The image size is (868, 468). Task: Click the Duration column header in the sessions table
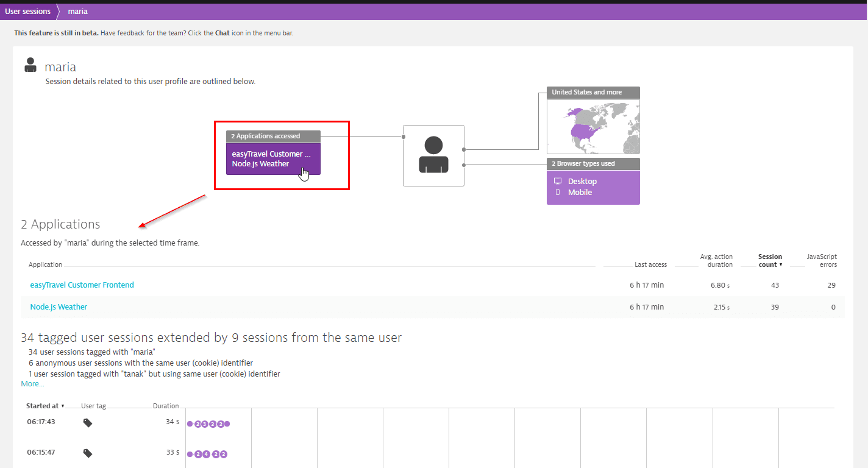(x=166, y=406)
